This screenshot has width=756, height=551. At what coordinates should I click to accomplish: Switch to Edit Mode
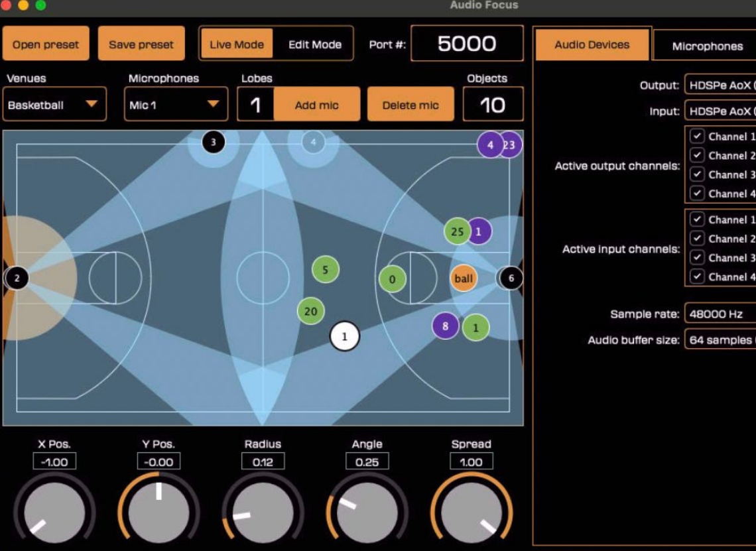(315, 44)
